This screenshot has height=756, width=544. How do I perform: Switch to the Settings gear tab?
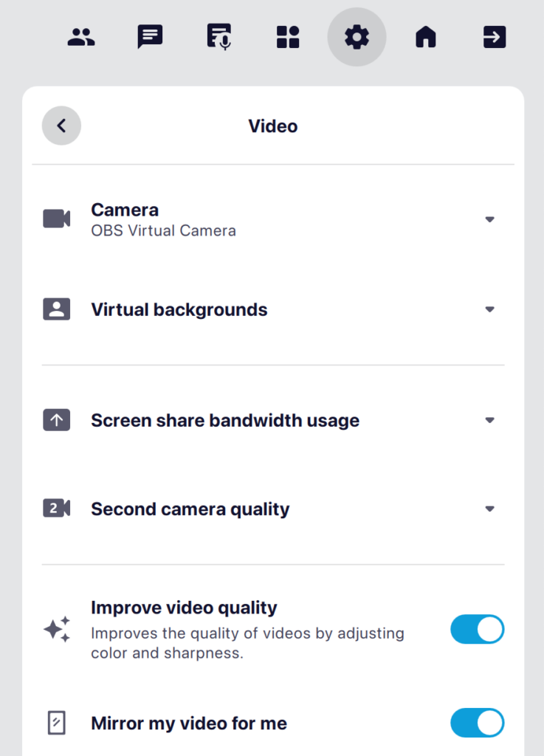[x=357, y=37]
